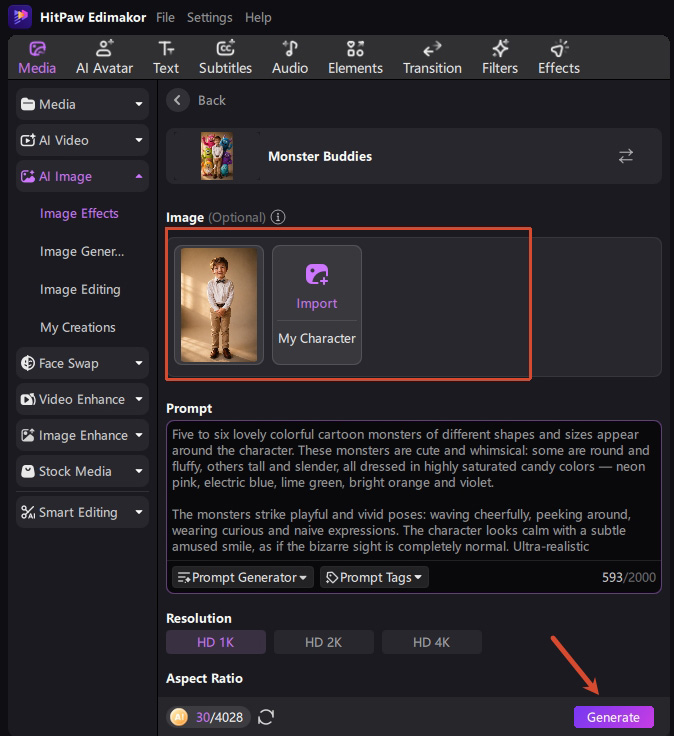Viewport: 674px width, 736px height.
Task: Click the Monster Buddies effect thumbnail
Action: coord(217,156)
